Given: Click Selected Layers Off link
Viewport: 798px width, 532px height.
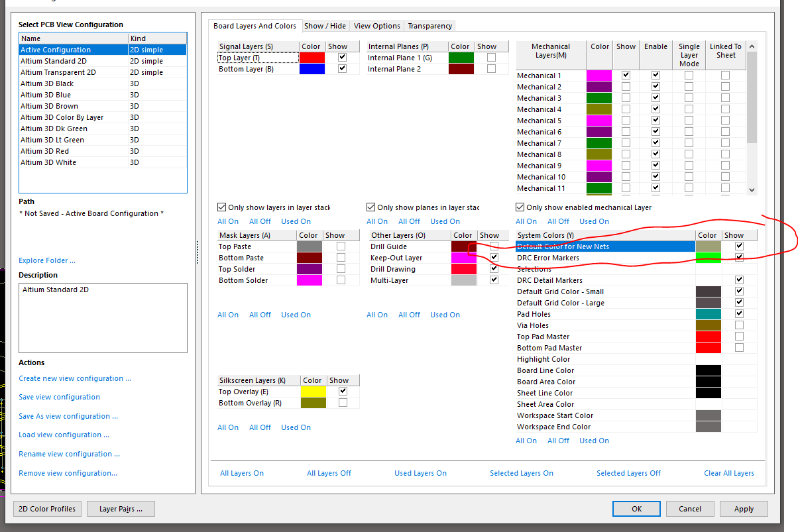Looking at the screenshot, I should (x=628, y=473).
